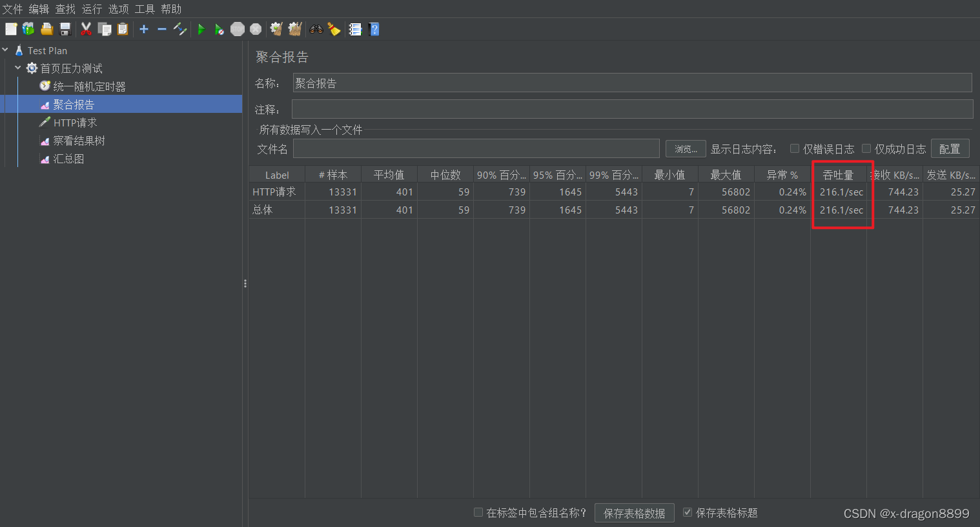The width and height of the screenshot is (980, 527).
Task: Click the 配置 configure button
Action: click(950, 149)
